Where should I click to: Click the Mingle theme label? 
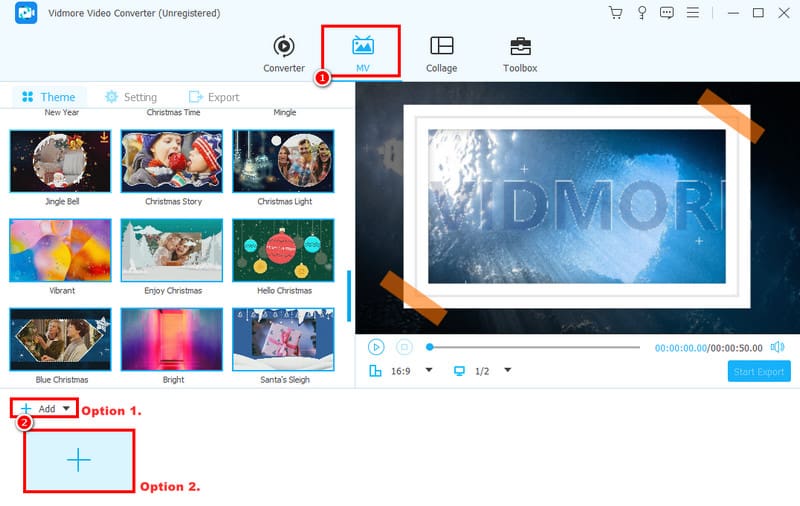284,112
